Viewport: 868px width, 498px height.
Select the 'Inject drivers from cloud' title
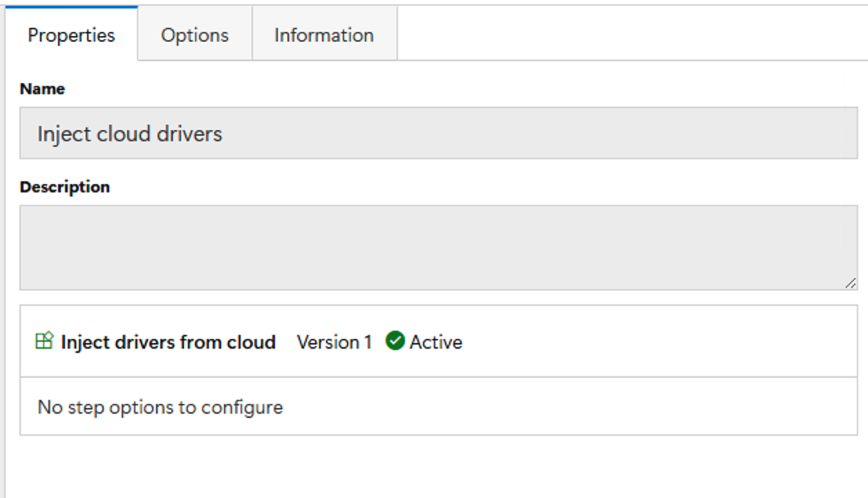coord(168,342)
